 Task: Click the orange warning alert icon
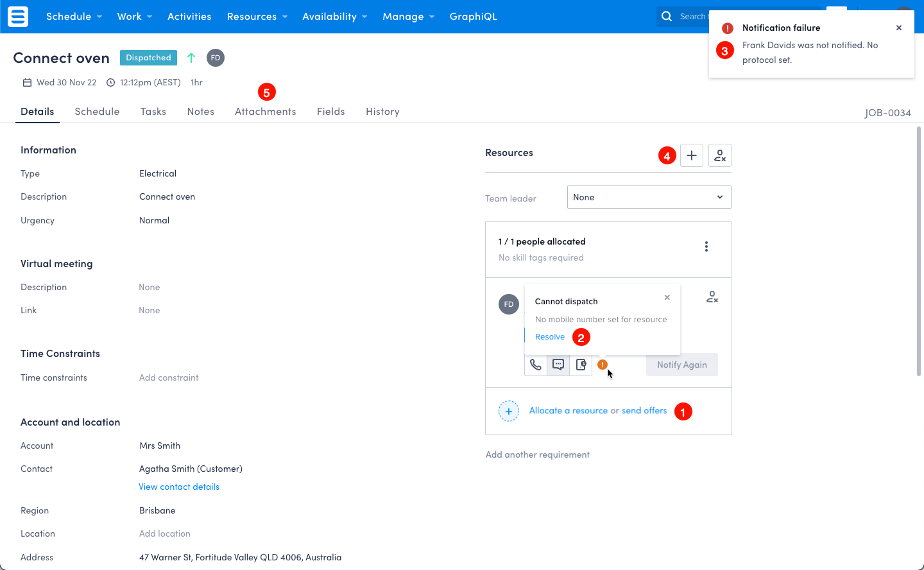(602, 365)
